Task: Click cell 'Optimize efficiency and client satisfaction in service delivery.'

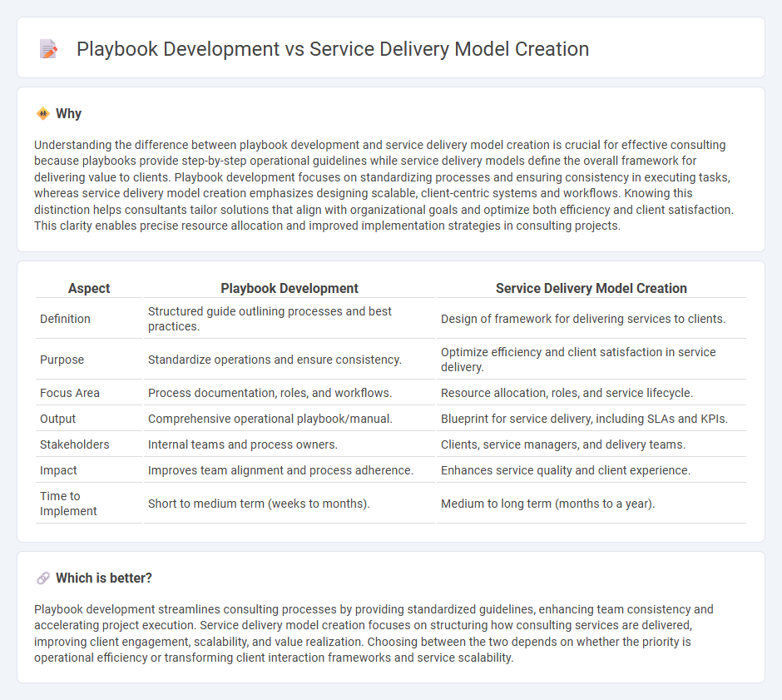Action: [x=591, y=360]
